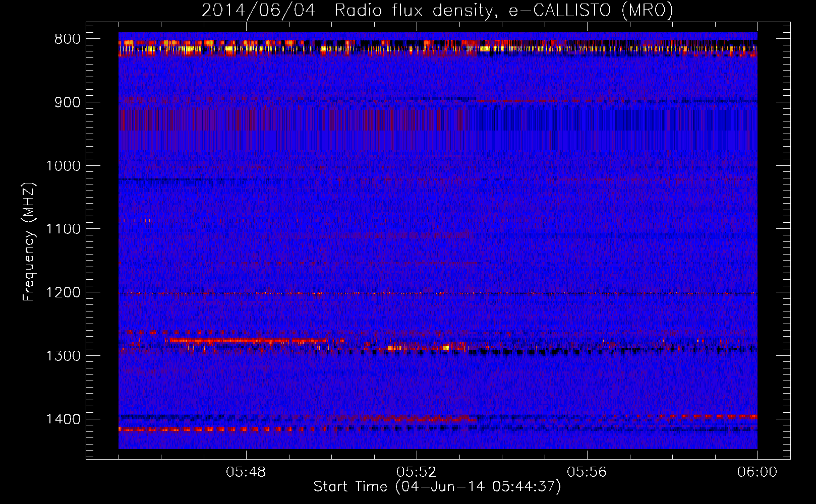Click the 1300 frequency tick label
The width and height of the screenshot is (816, 504).
(x=63, y=356)
